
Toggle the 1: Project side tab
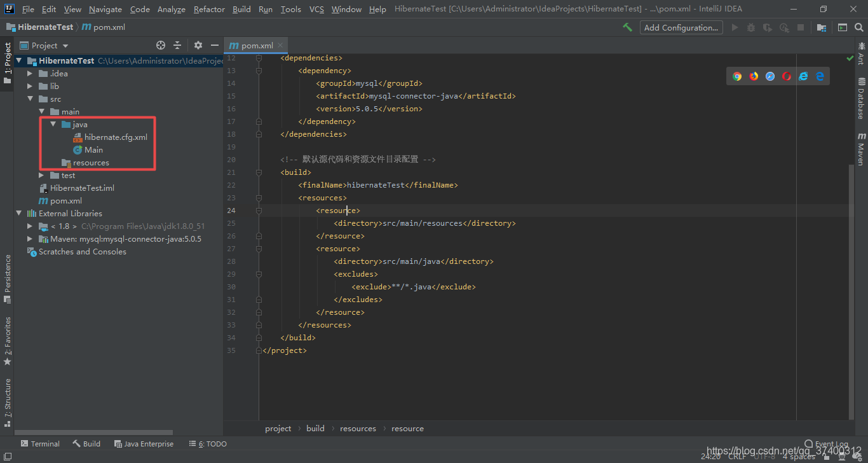click(x=7, y=64)
